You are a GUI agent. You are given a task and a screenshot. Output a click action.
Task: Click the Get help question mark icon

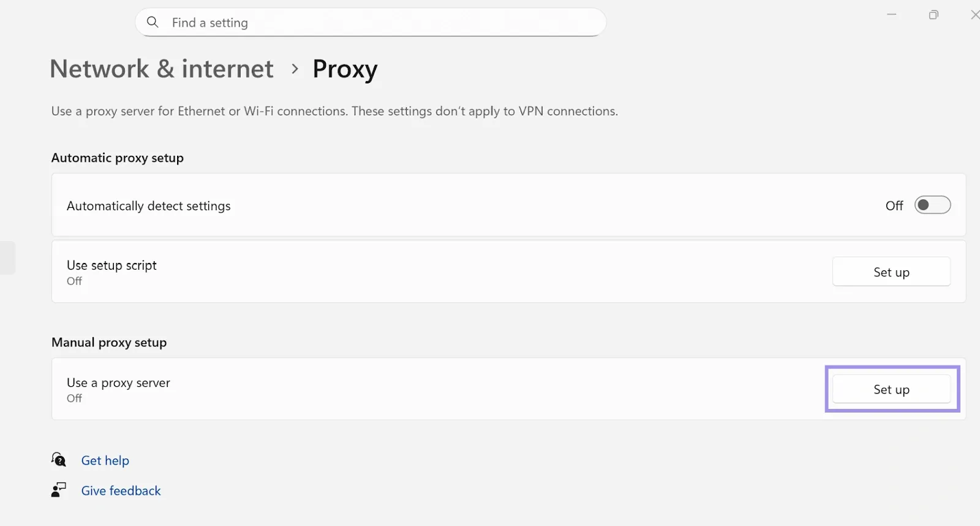(x=58, y=459)
